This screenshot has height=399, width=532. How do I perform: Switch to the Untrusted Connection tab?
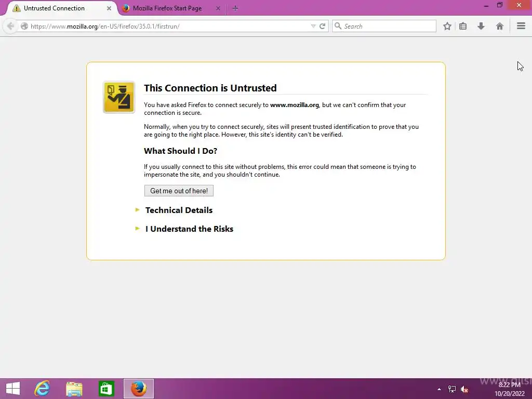pyautogui.click(x=61, y=8)
